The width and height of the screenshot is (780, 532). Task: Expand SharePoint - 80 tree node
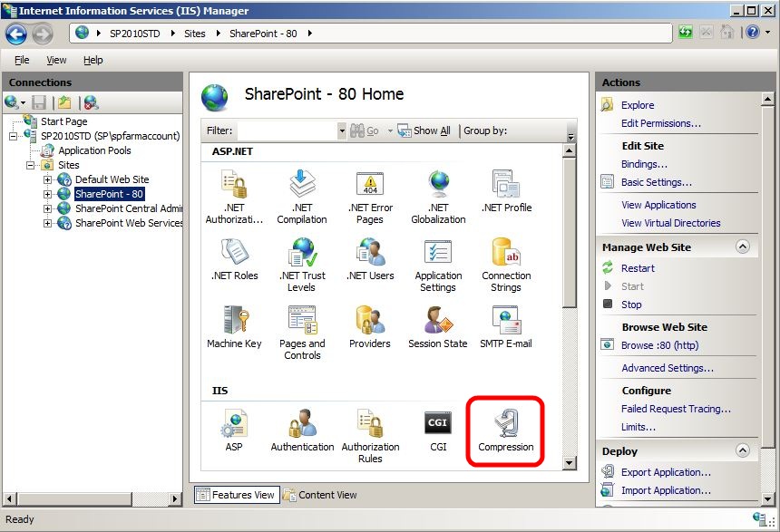point(47,194)
